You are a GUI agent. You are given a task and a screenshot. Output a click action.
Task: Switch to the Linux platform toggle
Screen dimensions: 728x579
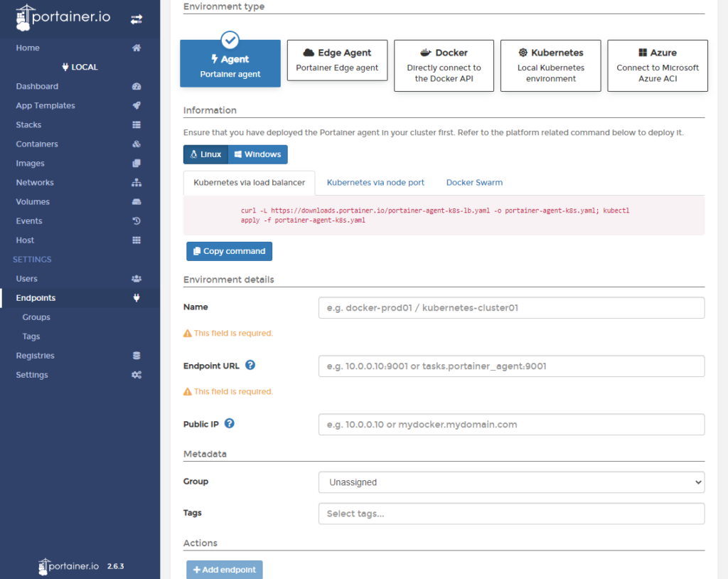[205, 154]
